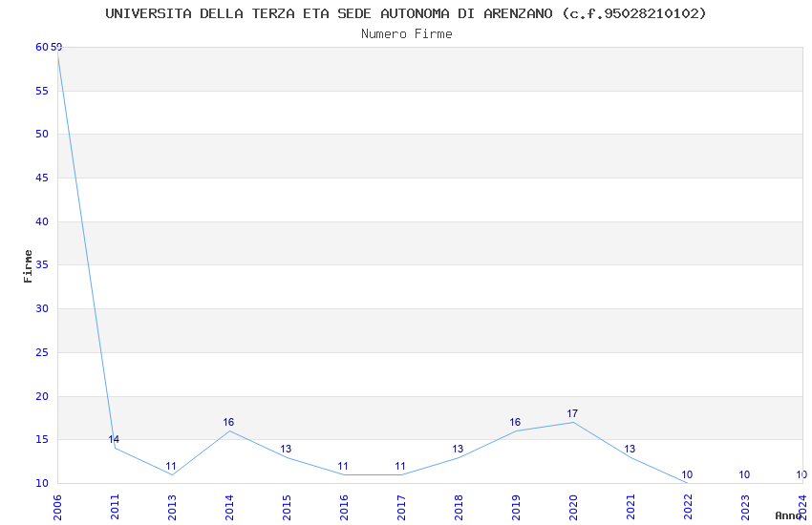Screen dimensions: 812x525
Task: Click the y-axis tick label 50
Action: coord(42,134)
